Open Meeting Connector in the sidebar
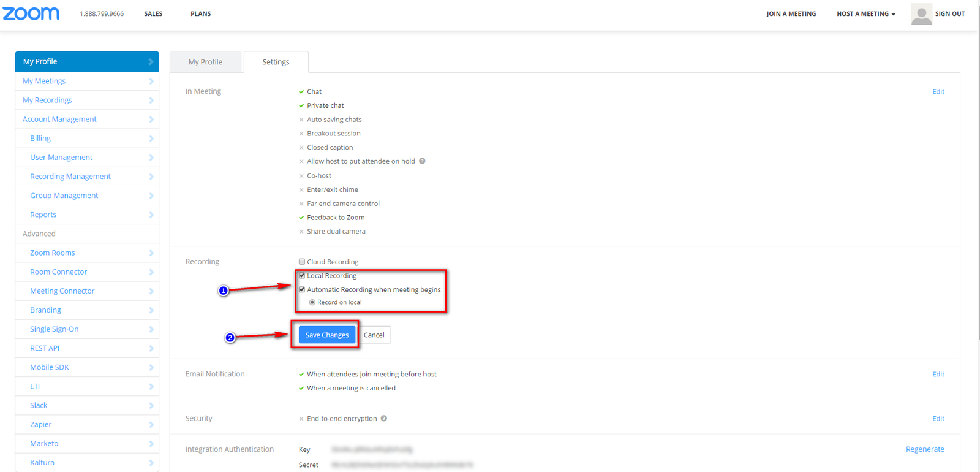980x472 pixels. pos(87,291)
